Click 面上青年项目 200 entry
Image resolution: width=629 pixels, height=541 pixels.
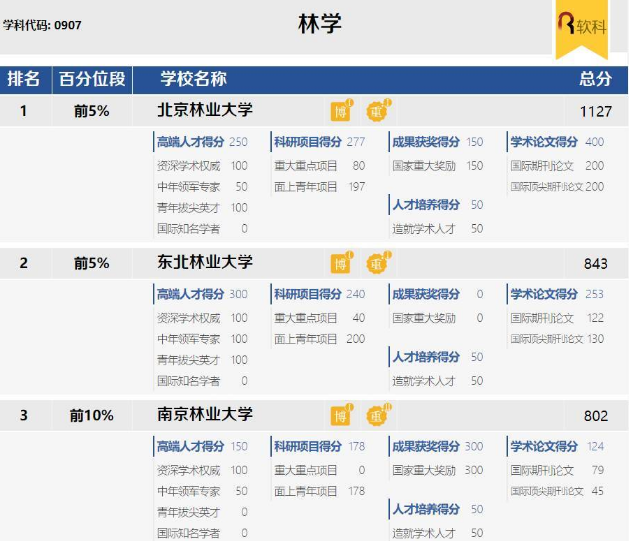[320, 339]
